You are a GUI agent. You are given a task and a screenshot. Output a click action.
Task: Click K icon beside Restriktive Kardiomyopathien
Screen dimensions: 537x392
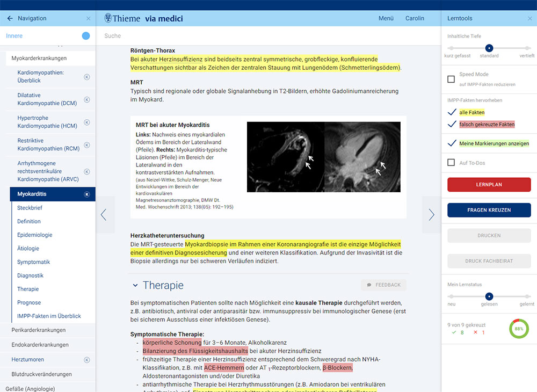[87, 145]
